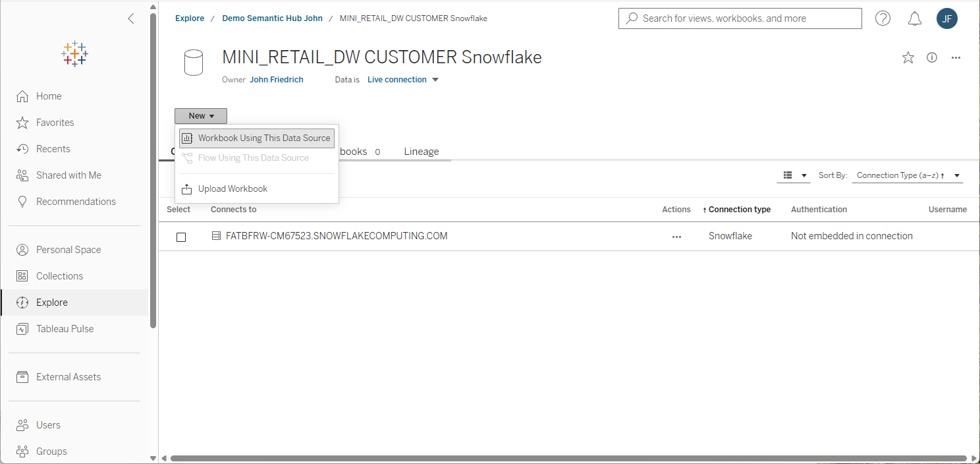The image size is (980, 464).
Task: Open the data source details info icon
Action: [932, 57]
